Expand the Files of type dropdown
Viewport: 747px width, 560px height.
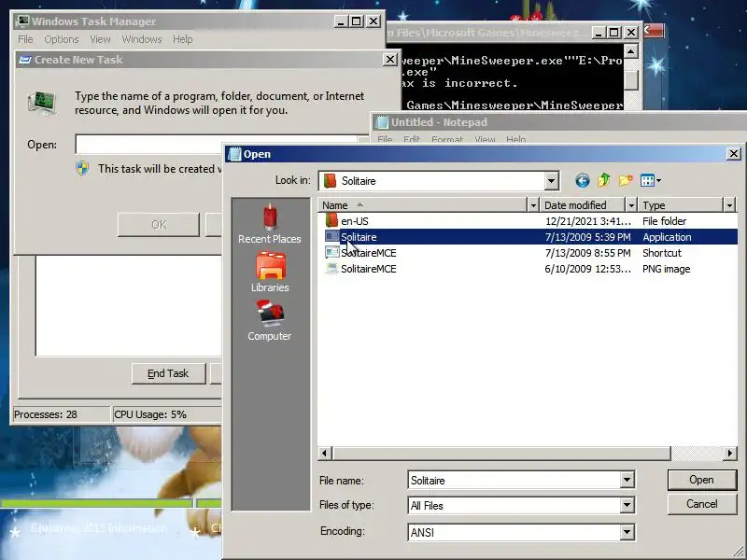[627, 505]
